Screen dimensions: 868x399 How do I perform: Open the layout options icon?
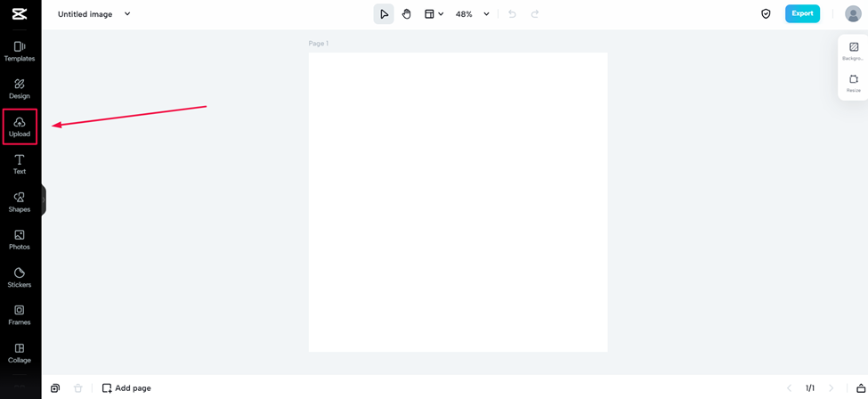429,14
